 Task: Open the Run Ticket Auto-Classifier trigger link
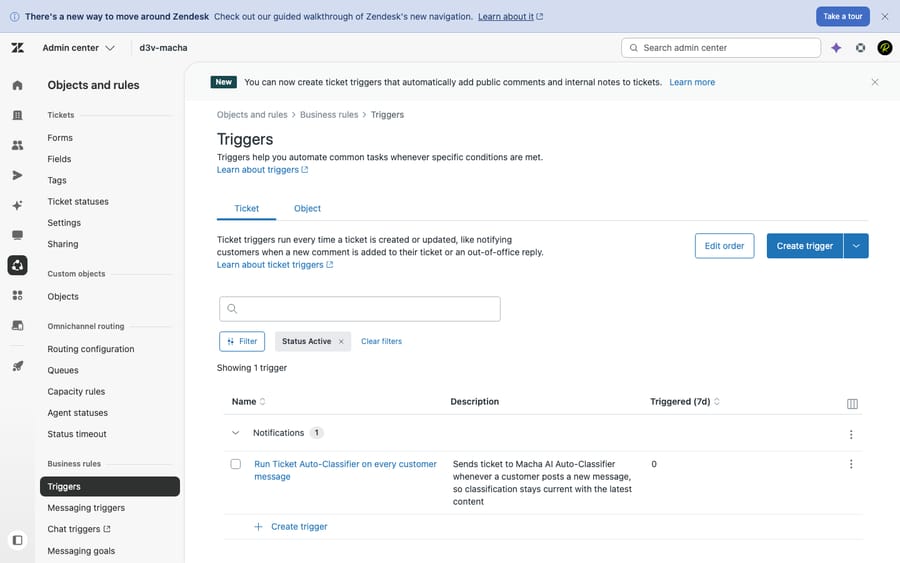point(345,470)
